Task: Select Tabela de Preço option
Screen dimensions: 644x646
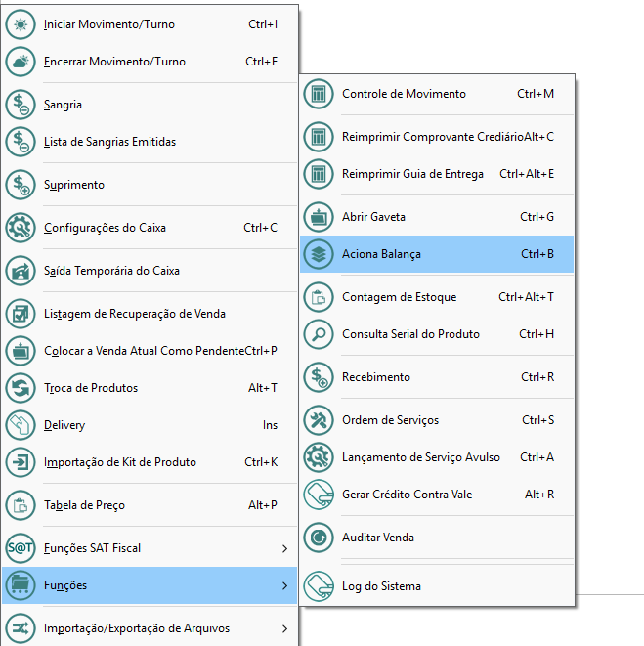Action: [84, 505]
